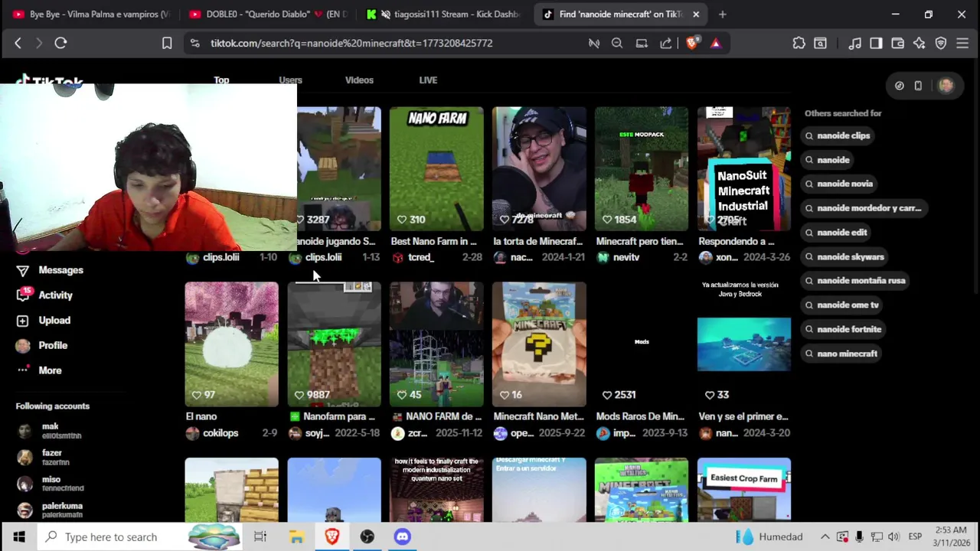Viewport: 980px width, 551px height.
Task: Open following account 'miso'
Action: (51, 483)
